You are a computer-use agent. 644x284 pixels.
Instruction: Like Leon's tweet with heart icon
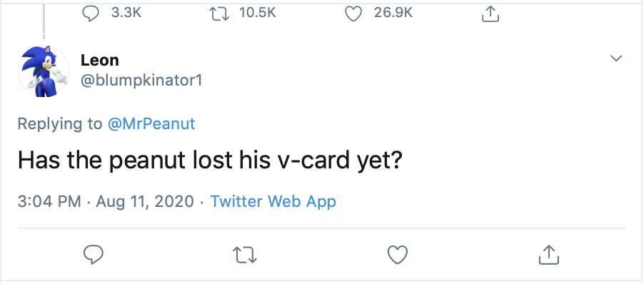pos(398,255)
